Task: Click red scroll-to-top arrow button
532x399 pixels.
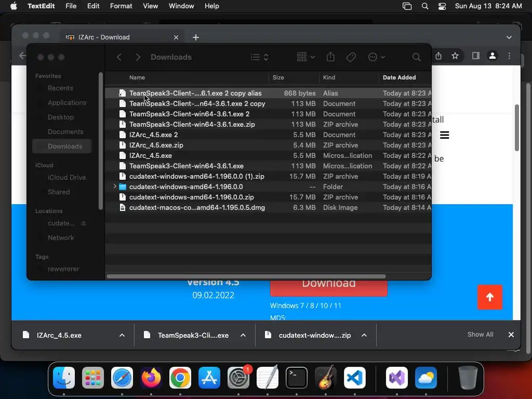Action: pos(489,297)
